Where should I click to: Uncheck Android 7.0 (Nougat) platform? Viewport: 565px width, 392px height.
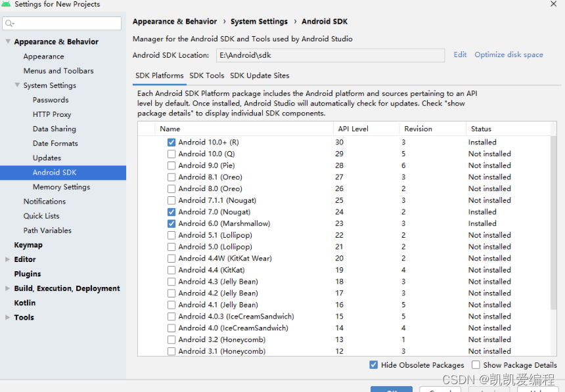171,212
